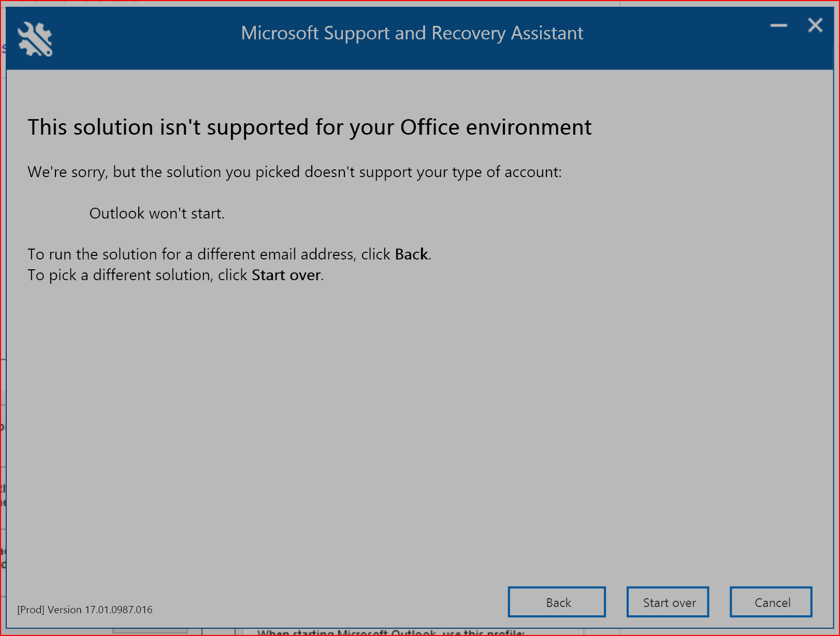Viewport: 840px width, 636px height.
Task: Click the X to exit the assistant
Action: [x=815, y=25]
